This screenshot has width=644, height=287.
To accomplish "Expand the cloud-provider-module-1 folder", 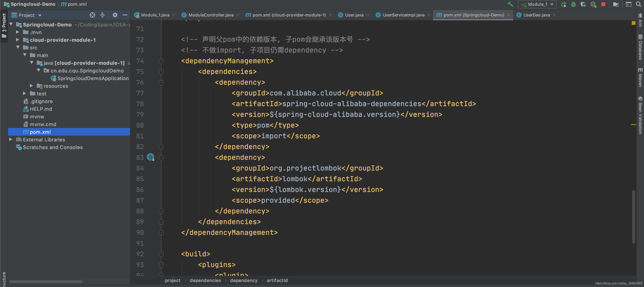I will point(17,40).
